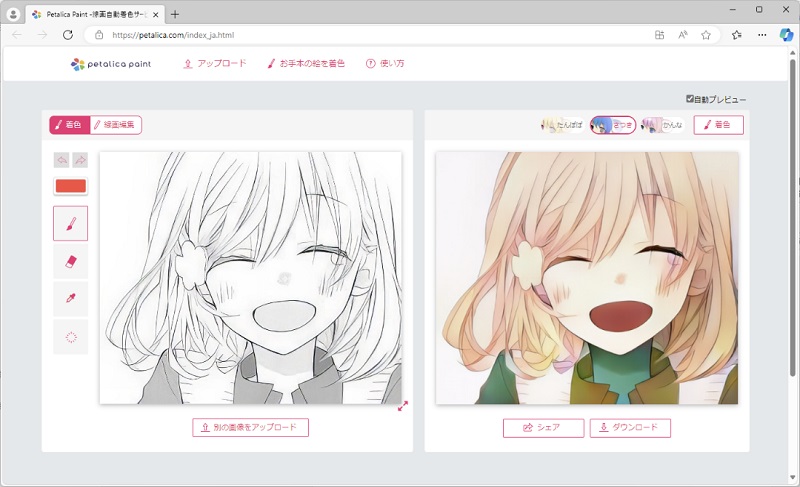The image size is (800, 487).
Task: Open the Copilot sidebar
Action: point(786,35)
